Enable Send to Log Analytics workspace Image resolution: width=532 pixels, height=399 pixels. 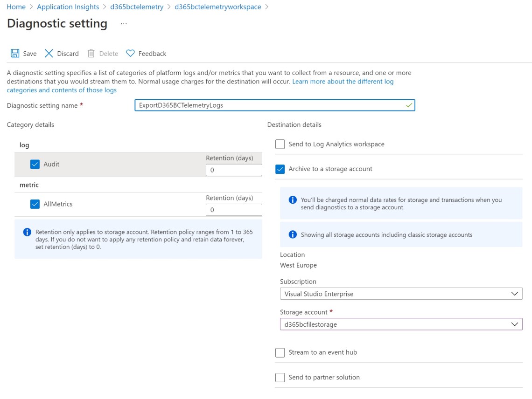pos(280,144)
